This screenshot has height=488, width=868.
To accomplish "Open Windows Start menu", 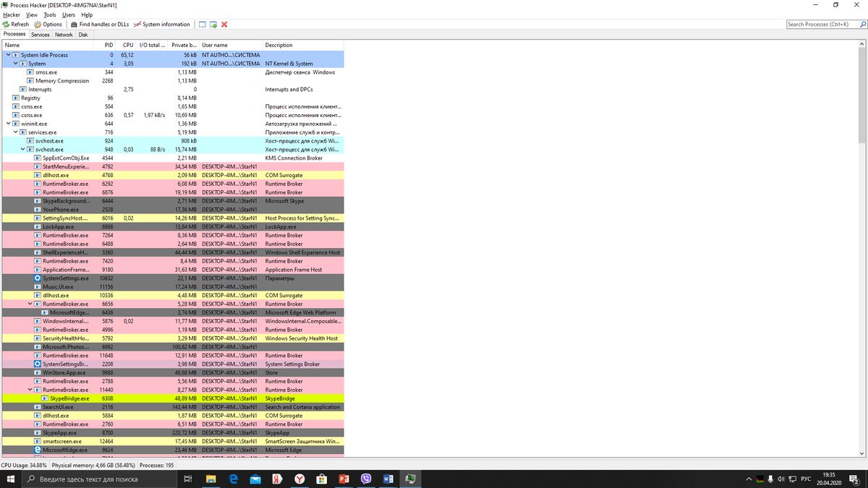I will click(11, 479).
